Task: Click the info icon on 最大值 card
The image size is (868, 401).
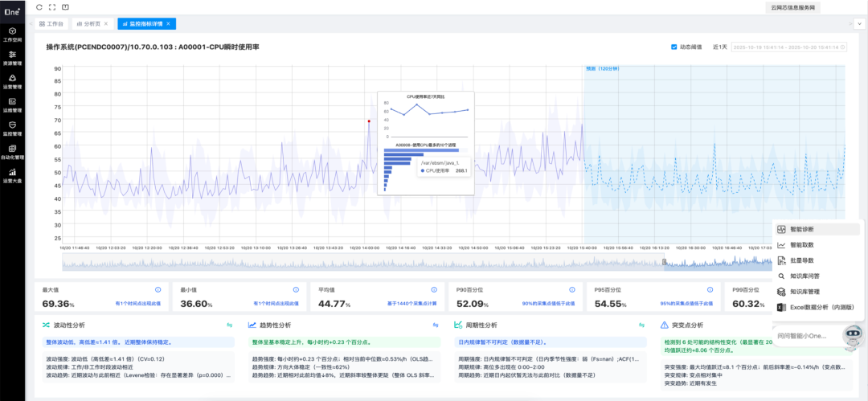Action: tap(158, 289)
